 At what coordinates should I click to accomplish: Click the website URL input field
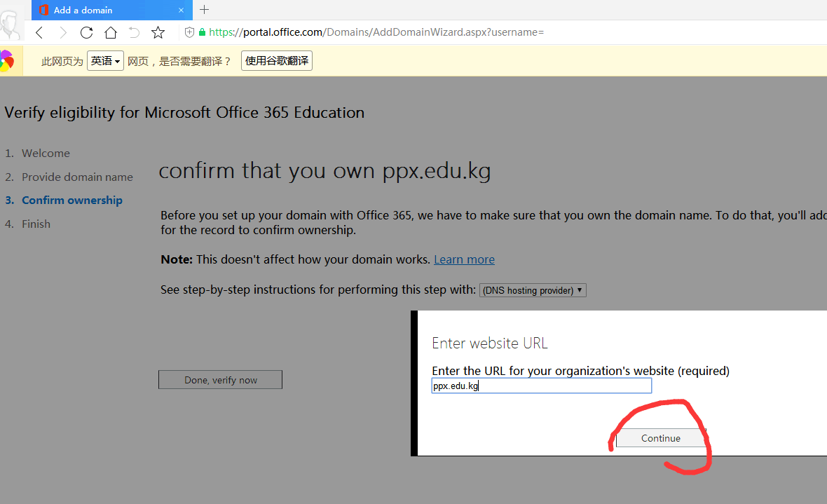coord(542,386)
